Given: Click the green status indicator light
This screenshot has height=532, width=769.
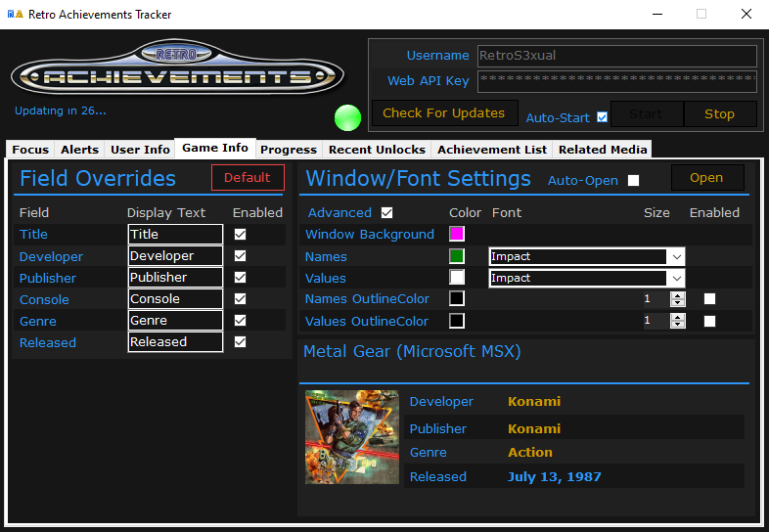Looking at the screenshot, I should coord(347,117).
